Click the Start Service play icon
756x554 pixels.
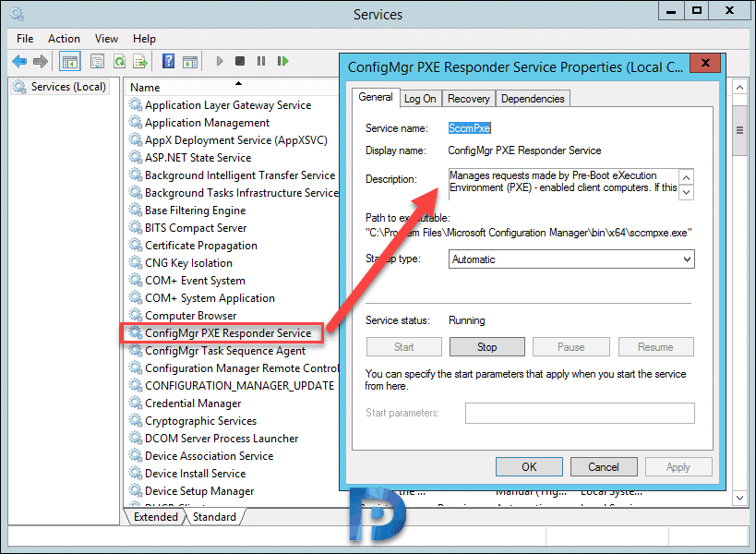click(x=220, y=61)
